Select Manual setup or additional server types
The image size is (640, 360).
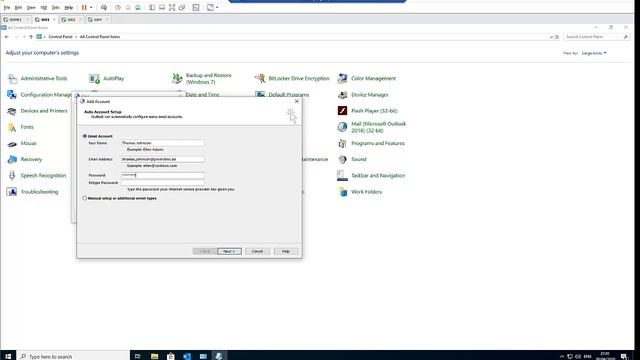click(x=85, y=198)
